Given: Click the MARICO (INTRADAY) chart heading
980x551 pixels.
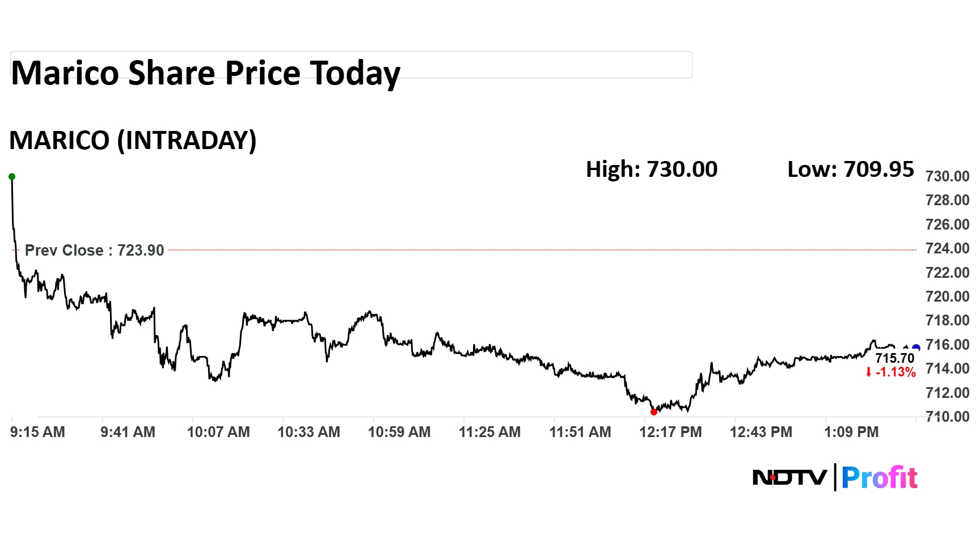Looking at the screenshot, I should pos(133,140).
